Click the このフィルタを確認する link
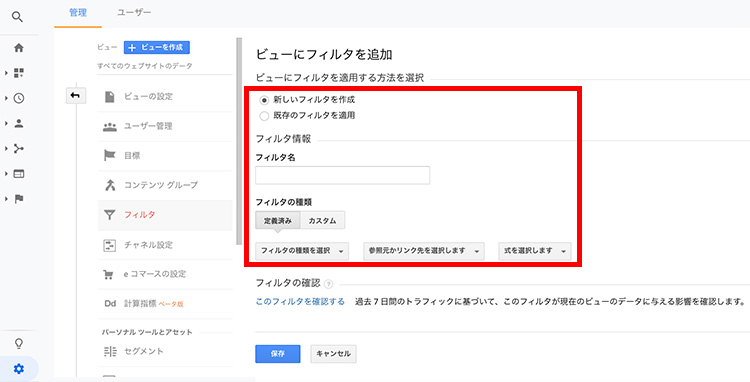This screenshot has height=382, width=750. pos(300,302)
